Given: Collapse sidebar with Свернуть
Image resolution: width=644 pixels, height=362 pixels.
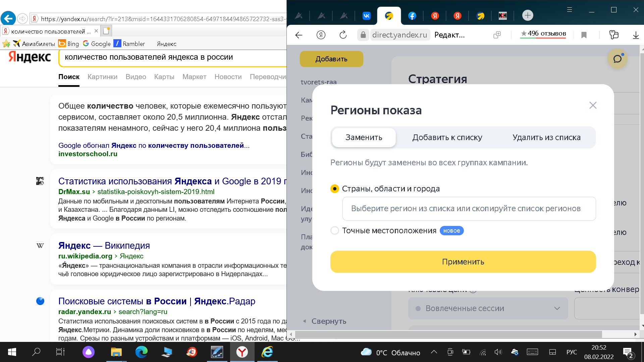Looking at the screenshot, I should pyautogui.click(x=325, y=321).
